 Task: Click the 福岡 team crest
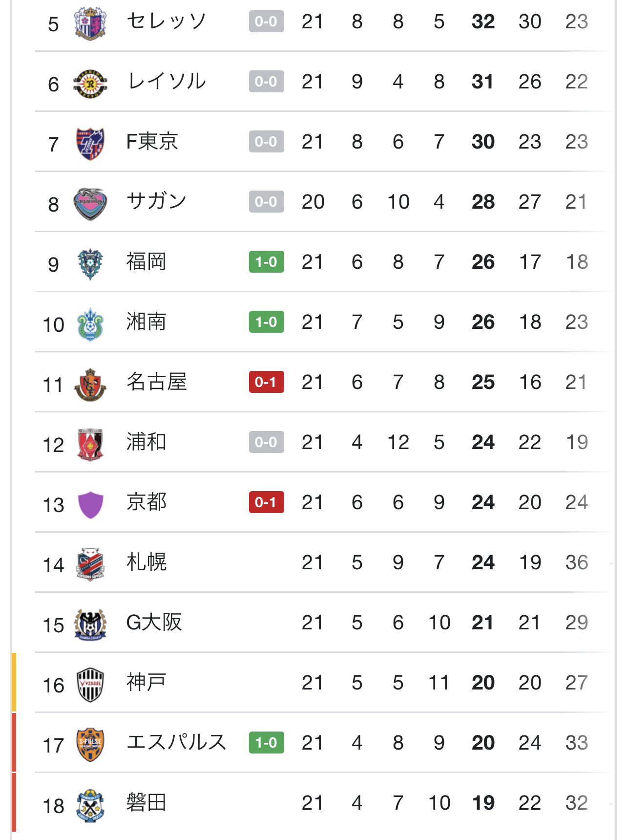pyautogui.click(x=90, y=264)
